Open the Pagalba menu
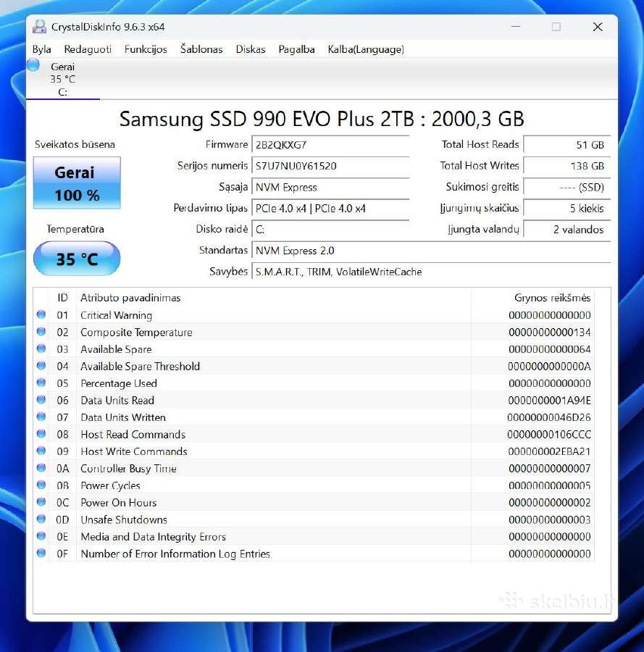The image size is (644, 652). click(296, 49)
